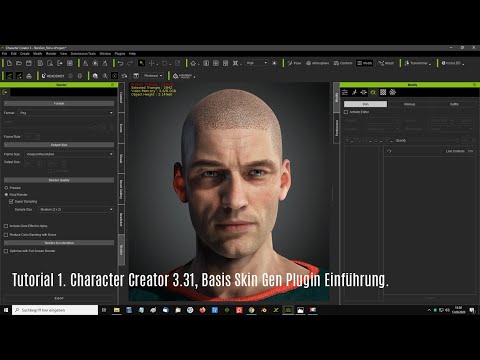The height and width of the screenshot is (360, 480).
Task: Select the Preview radio button
Action: point(6,188)
